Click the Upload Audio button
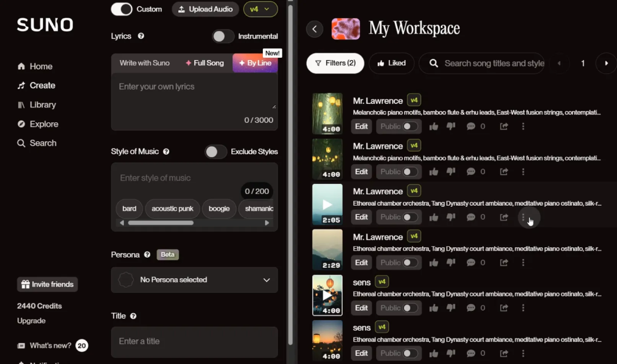Viewport: 617px width, 364px height. 206,9
